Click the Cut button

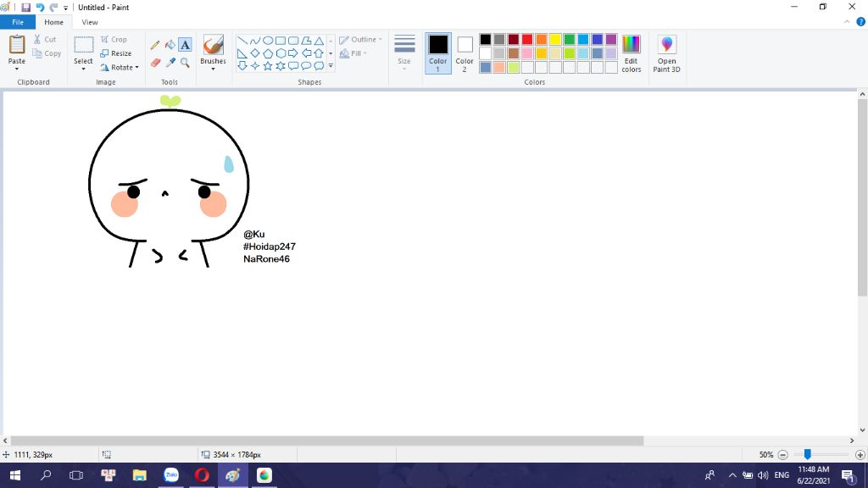pyautogui.click(x=46, y=40)
